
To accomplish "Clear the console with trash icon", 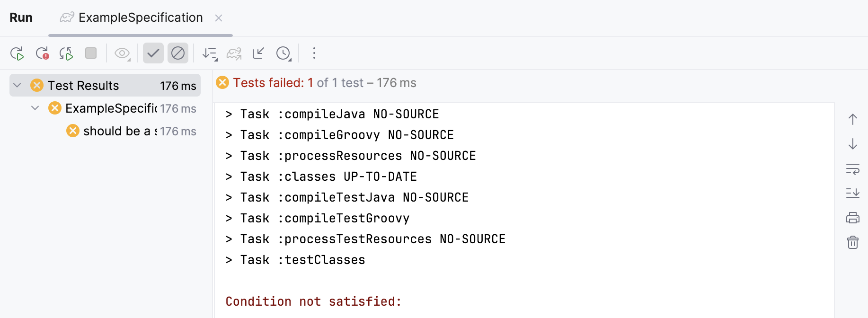I will point(852,243).
